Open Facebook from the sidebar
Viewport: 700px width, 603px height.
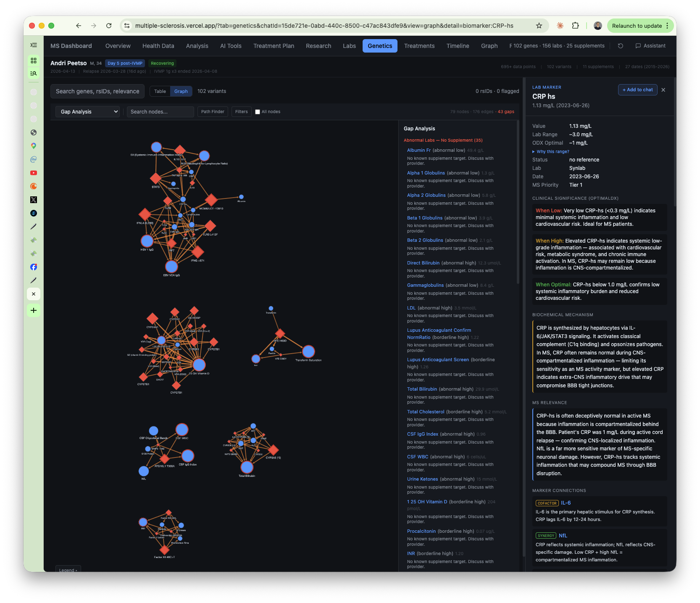coord(34,267)
